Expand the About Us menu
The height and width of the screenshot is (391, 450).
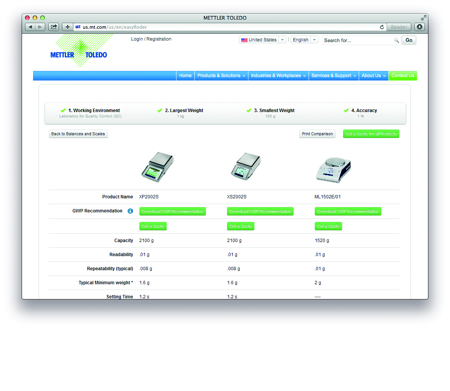pyautogui.click(x=374, y=76)
